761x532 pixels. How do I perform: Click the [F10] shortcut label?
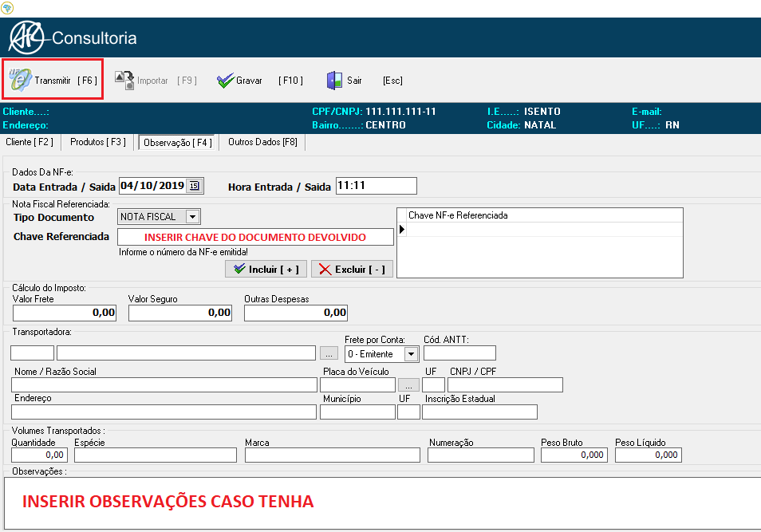pos(290,81)
